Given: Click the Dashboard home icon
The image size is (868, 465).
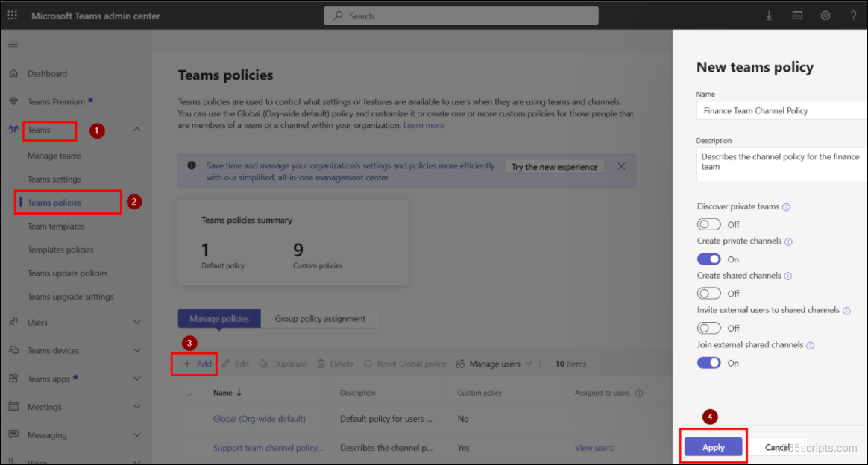Looking at the screenshot, I should click(14, 73).
